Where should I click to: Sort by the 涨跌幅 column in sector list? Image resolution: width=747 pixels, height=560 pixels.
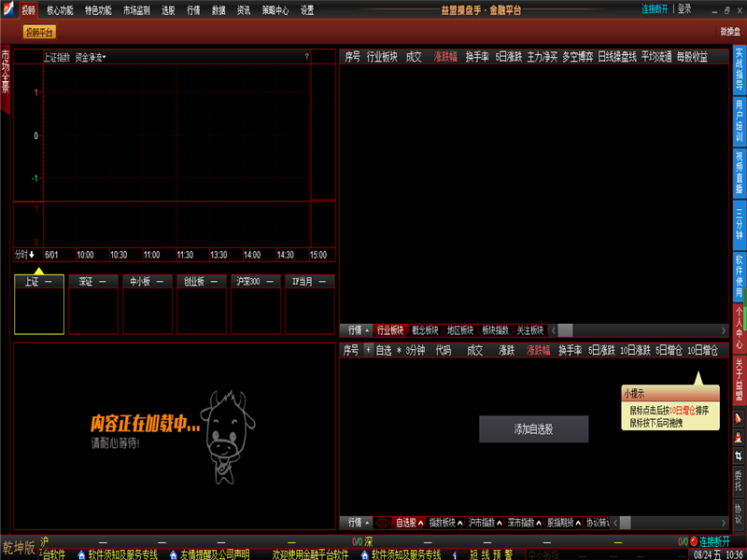coord(445,57)
